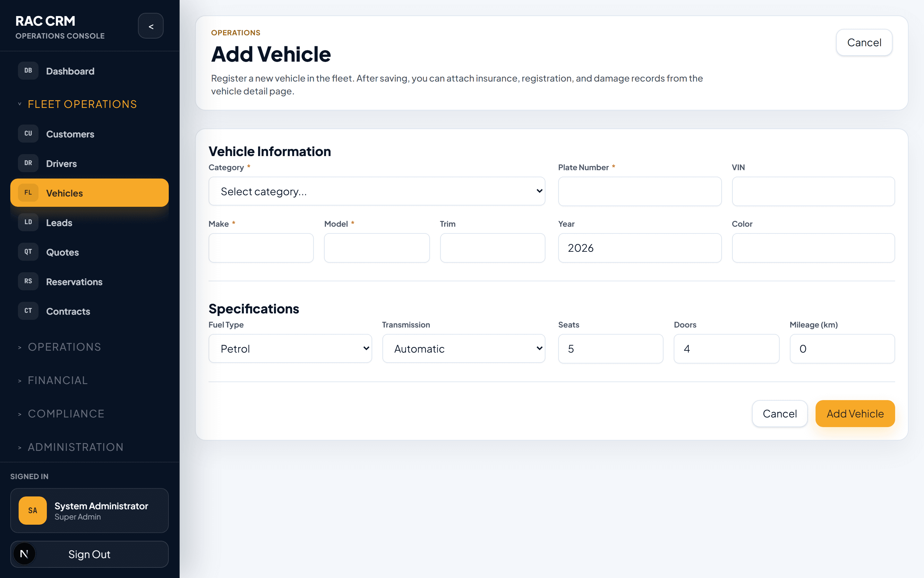
Task: Click the Cancel button beside Add Vehicle
Action: [780, 414]
